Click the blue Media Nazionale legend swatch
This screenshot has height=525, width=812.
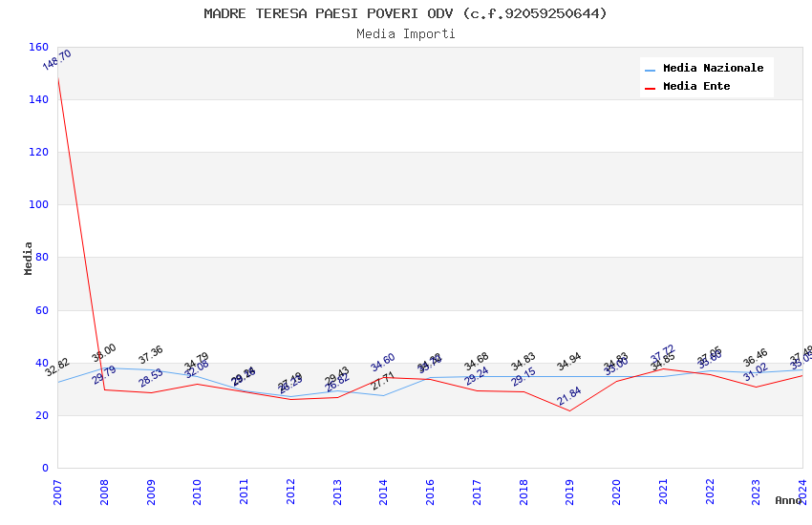click(x=650, y=70)
